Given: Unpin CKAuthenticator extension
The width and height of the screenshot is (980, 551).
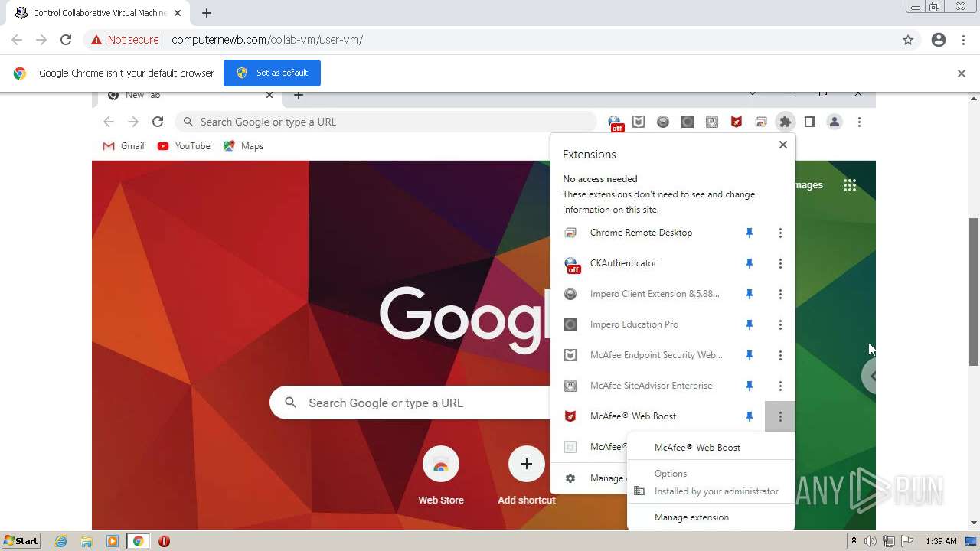Looking at the screenshot, I should 750,263.
